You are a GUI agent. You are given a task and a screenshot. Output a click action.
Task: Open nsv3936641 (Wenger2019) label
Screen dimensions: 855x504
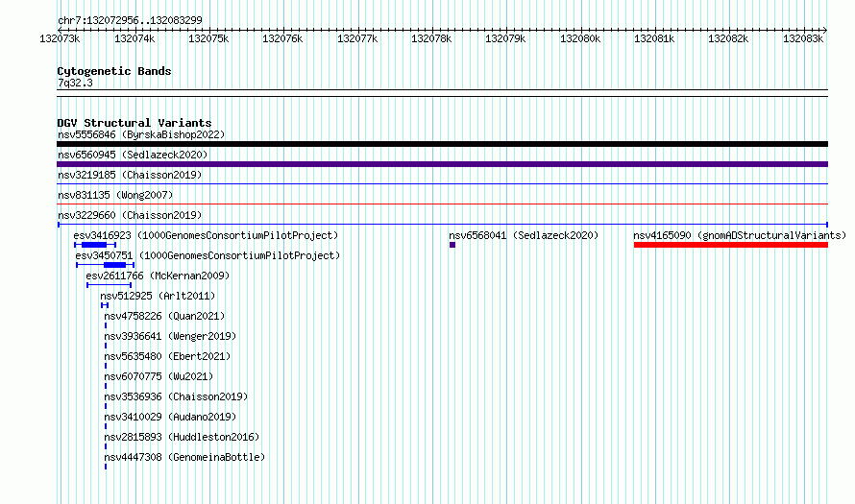point(170,336)
